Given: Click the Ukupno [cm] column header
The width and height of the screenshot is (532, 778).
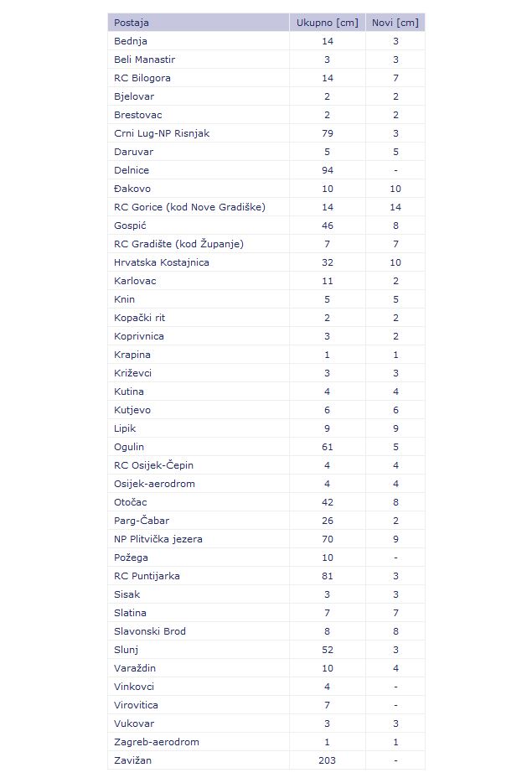Looking at the screenshot, I should click(x=327, y=23).
